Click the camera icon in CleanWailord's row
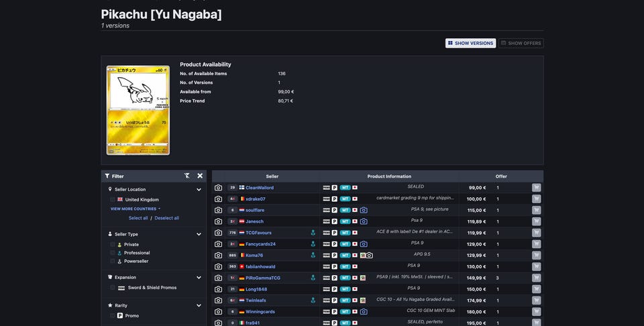Image resolution: width=644 pixels, height=326 pixels. point(219,188)
